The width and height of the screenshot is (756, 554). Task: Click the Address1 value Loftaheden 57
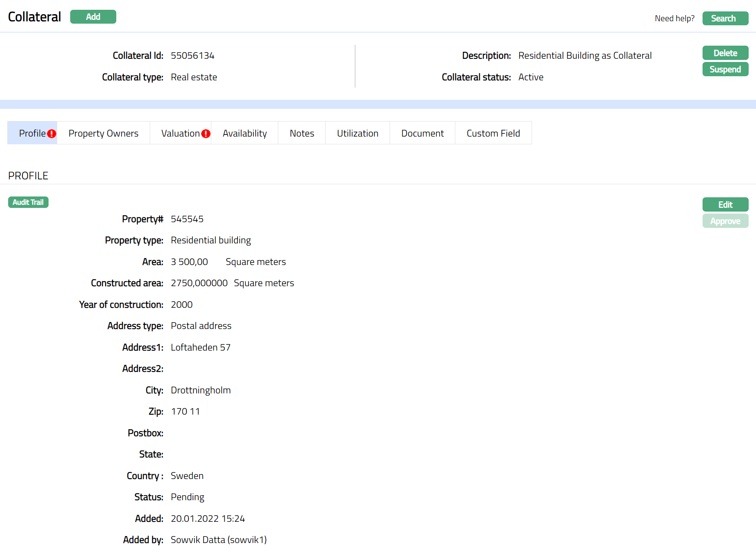coord(200,347)
